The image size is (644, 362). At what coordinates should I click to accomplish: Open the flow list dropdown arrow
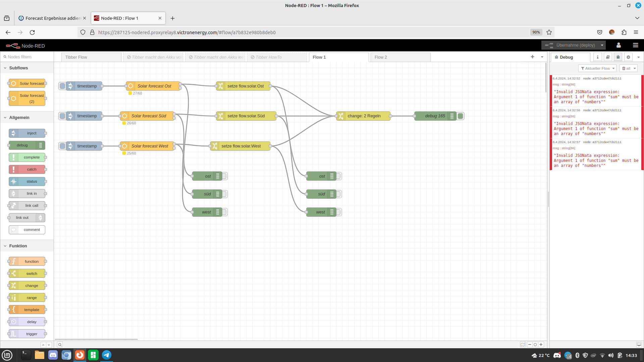pyautogui.click(x=542, y=57)
